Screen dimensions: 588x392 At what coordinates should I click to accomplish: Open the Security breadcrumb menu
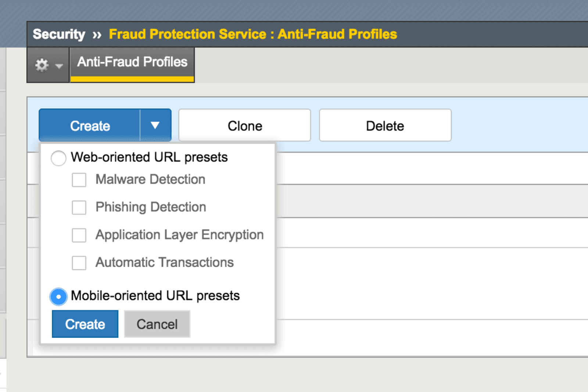coord(58,34)
